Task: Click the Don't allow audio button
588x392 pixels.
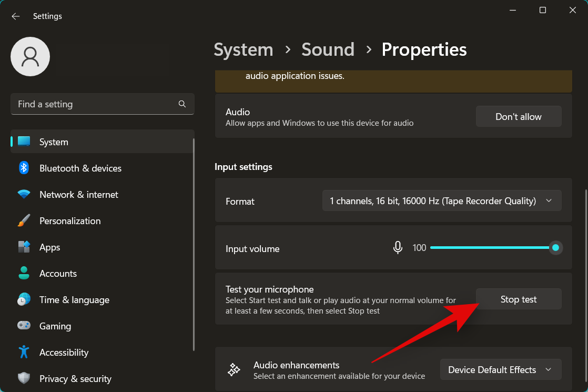Action: click(x=518, y=117)
